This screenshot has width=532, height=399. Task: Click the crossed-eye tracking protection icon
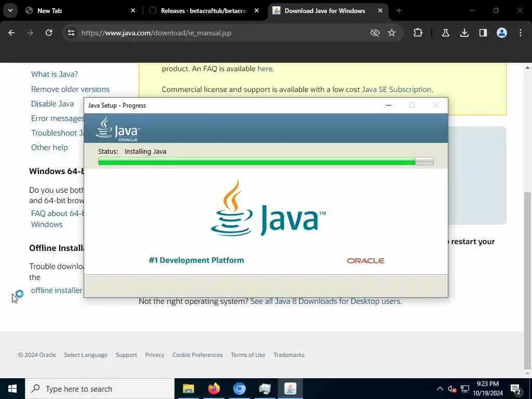point(375,33)
